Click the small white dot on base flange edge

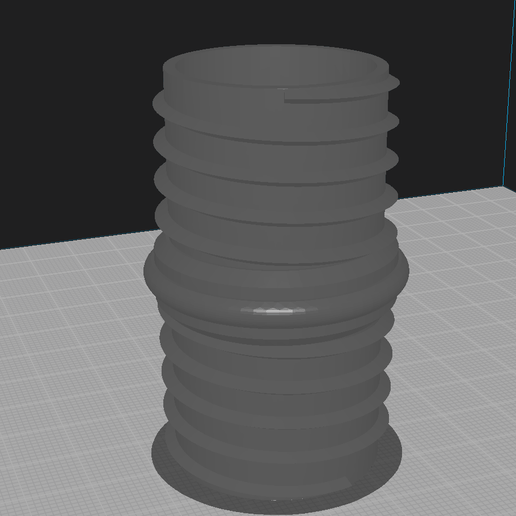pos(274,500)
